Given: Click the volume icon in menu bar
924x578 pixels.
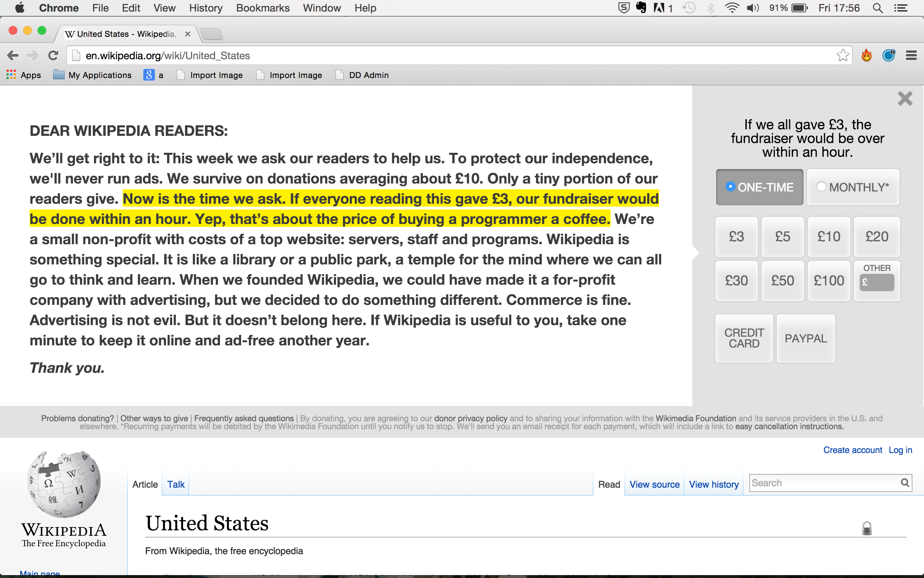Looking at the screenshot, I should pyautogui.click(x=753, y=8).
